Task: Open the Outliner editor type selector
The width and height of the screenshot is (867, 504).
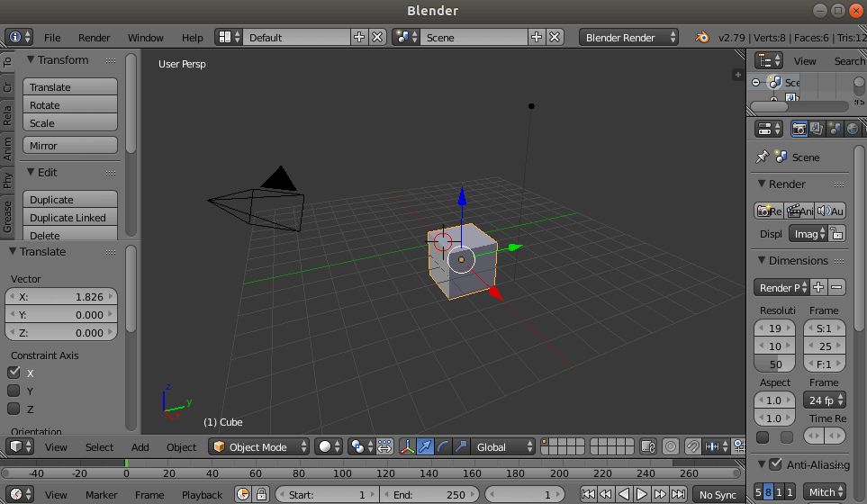Action: 769,60
